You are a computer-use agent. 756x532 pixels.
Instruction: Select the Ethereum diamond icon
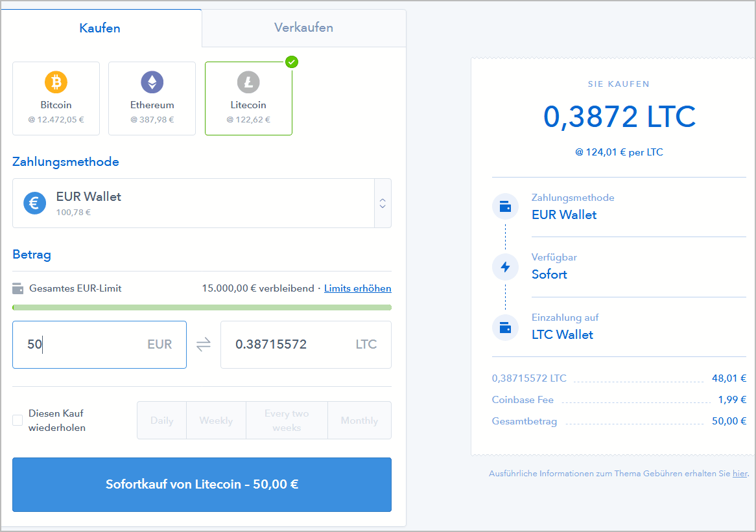(x=152, y=82)
